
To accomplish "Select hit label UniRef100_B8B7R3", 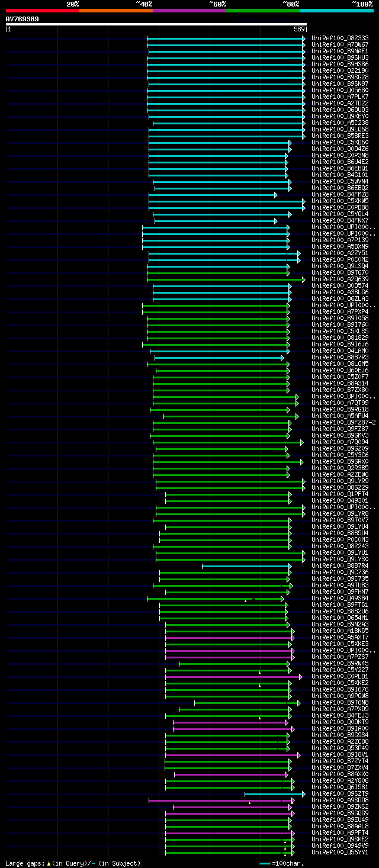I will [340, 358].
